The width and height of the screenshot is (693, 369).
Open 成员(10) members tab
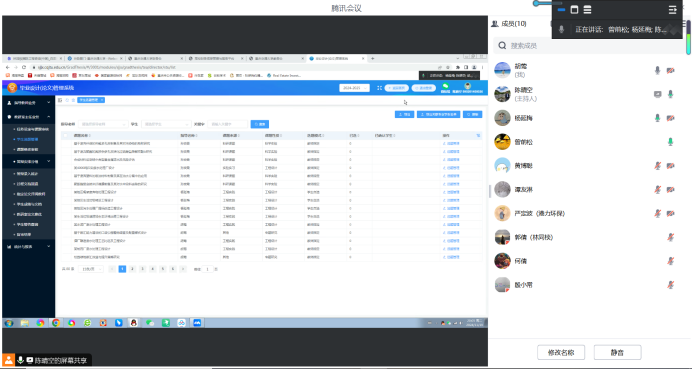pos(509,23)
